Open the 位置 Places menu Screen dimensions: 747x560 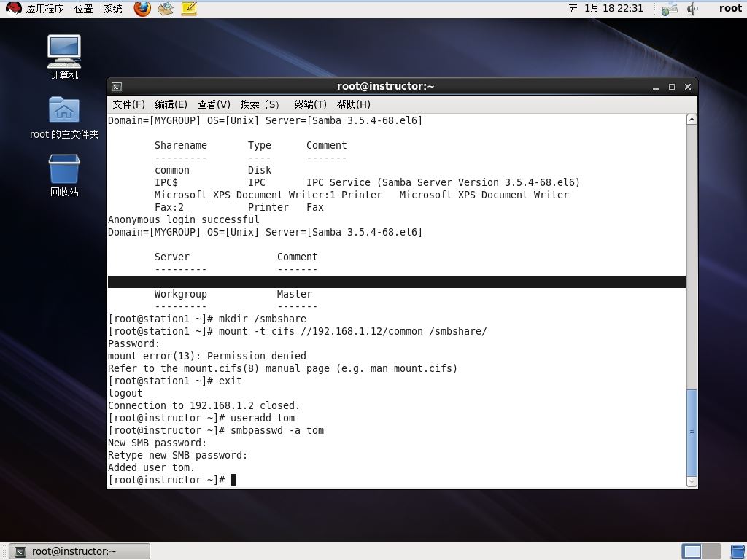point(84,9)
